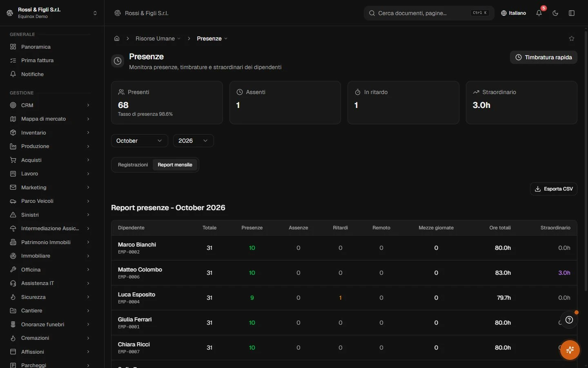588x368 pixels.
Task: Open the 2026 year dropdown
Action: pyautogui.click(x=193, y=141)
